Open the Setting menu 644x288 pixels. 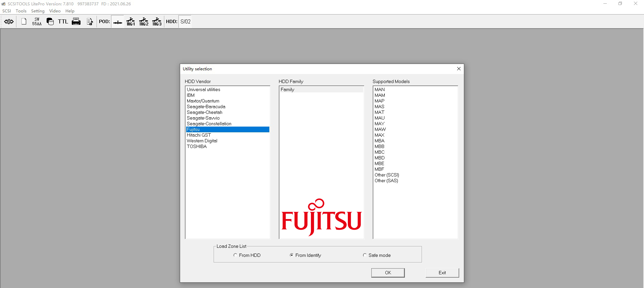[38, 11]
